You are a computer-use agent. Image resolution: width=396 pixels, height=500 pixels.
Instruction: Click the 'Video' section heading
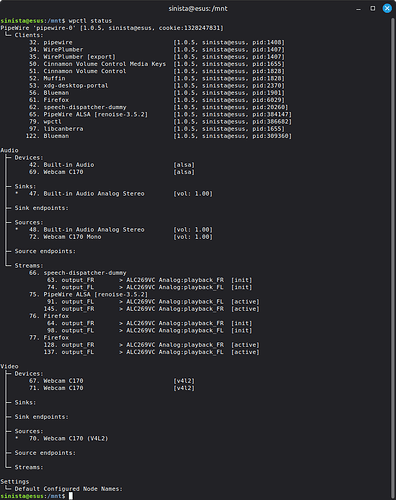tap(9, 366)
